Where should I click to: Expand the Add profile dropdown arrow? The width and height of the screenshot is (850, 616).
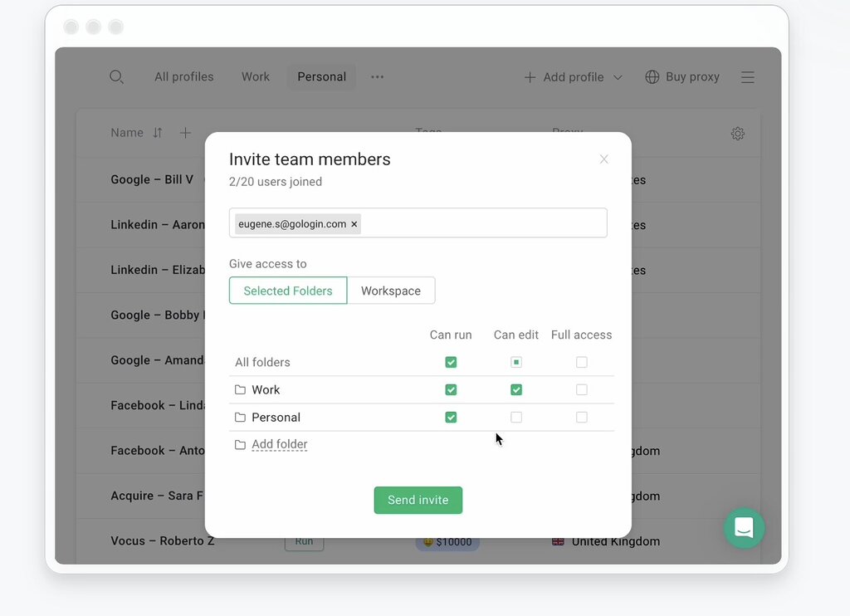point(618,77)
